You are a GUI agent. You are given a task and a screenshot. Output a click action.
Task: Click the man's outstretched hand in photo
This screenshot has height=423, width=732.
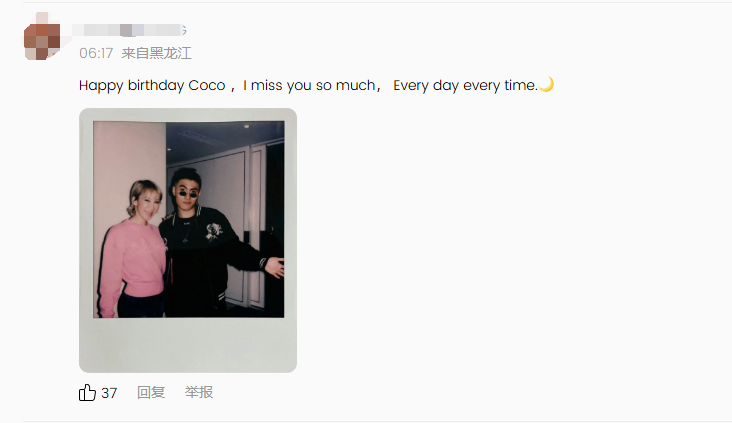(274, 267)
